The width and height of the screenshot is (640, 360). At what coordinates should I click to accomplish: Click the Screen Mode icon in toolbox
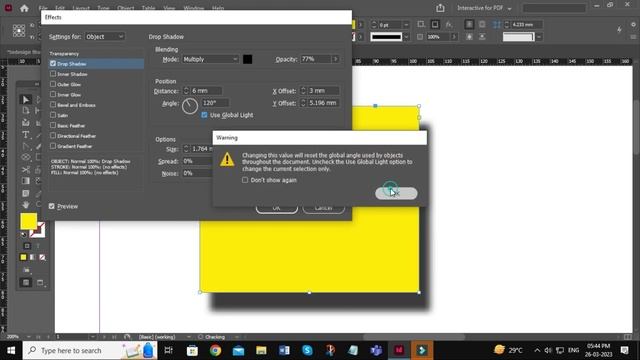40,282
